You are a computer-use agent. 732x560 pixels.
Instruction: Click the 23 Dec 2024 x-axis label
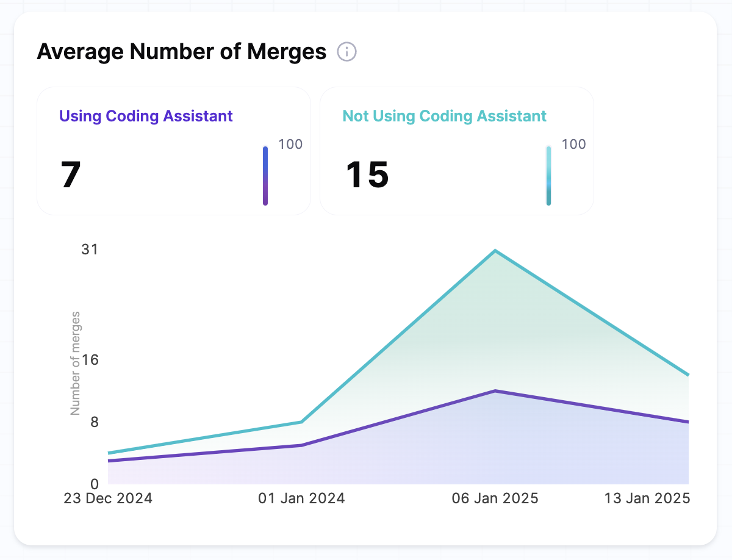click(x=108, y=498)
